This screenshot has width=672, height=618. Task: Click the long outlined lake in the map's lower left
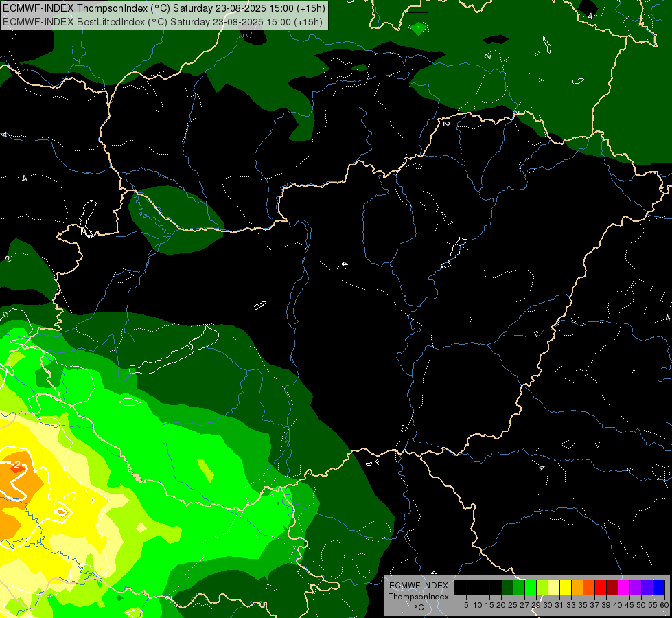[174, 350]
